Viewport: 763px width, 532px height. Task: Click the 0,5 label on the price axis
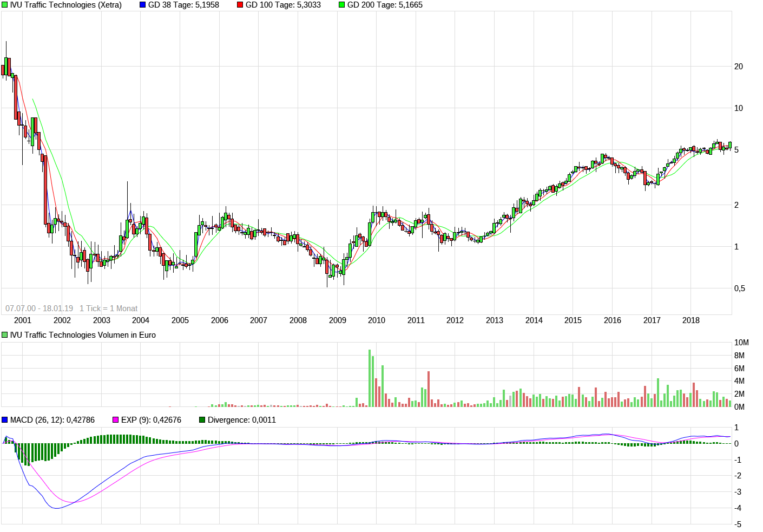740,288
